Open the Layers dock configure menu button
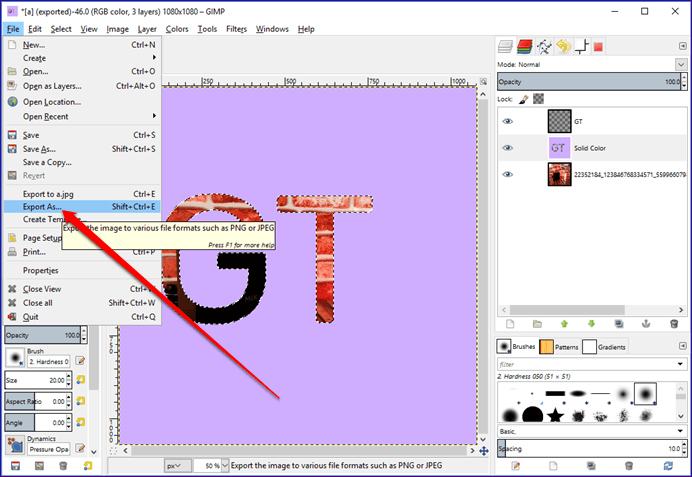 pos(682,46)
